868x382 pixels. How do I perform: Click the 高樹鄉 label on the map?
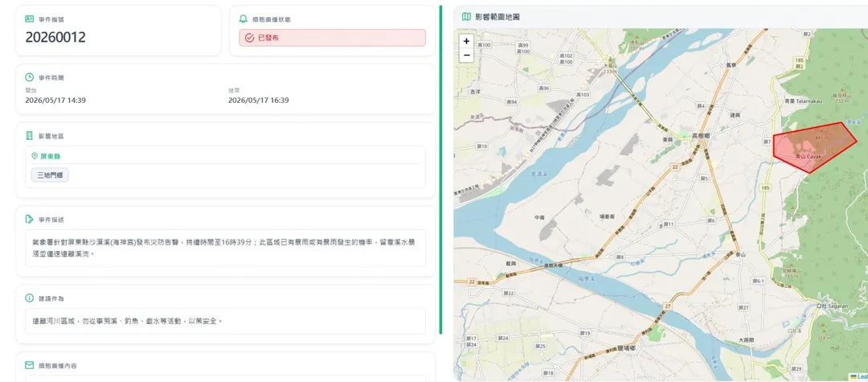(701, 136)
